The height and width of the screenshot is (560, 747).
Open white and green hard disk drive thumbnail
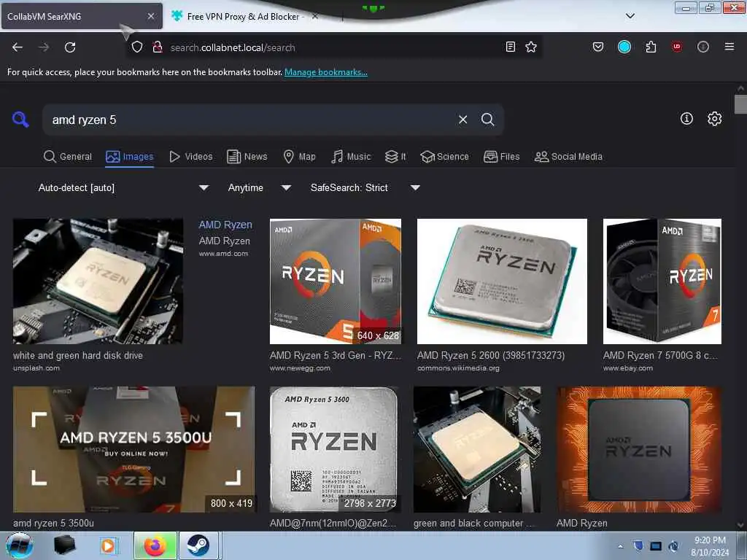[x=98, y=281]
